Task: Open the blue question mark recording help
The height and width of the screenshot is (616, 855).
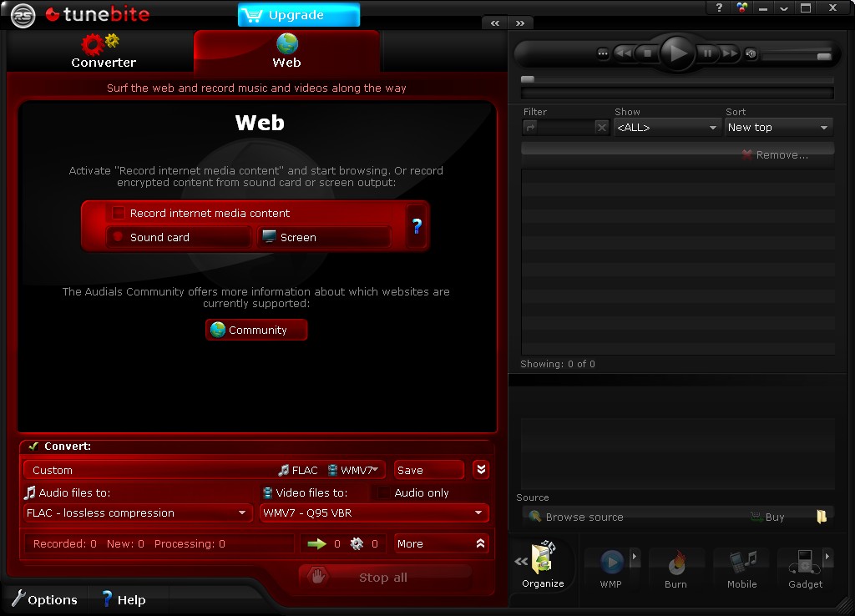Action: (x=417, y=225)
